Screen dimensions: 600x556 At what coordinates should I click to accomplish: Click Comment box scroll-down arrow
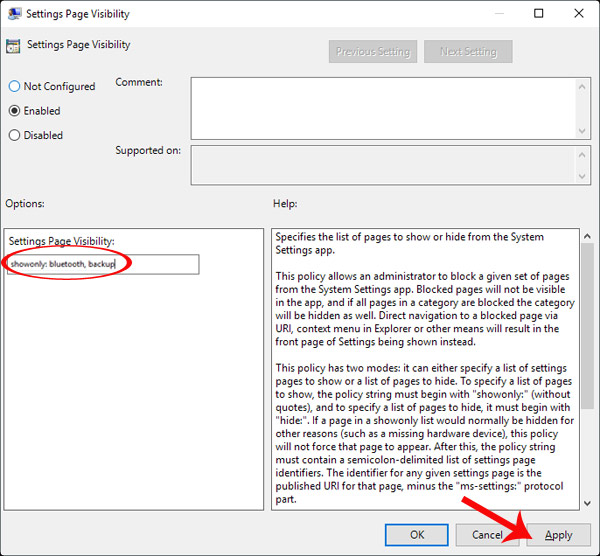click(x=582, y=131)
